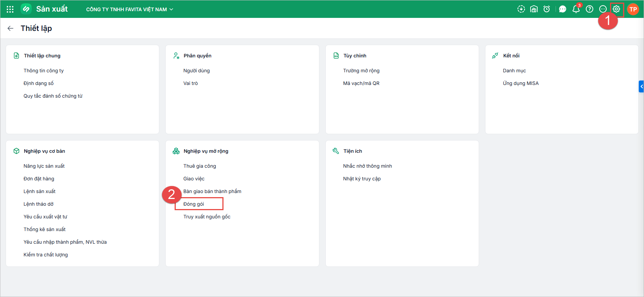This screenshot has height=297, width=644.
Task: Click the settings gear icon
Action: [616, 9]
